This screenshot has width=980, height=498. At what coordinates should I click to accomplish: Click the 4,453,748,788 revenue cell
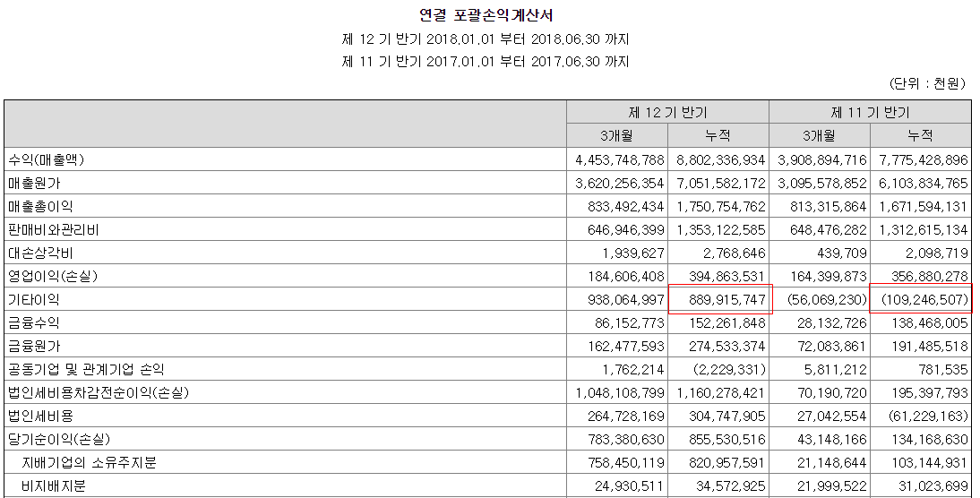619,160
